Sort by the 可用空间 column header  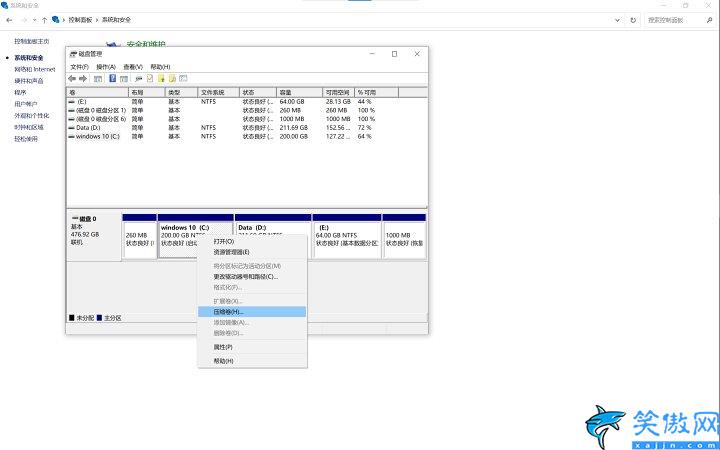click(x=338, y=93)
